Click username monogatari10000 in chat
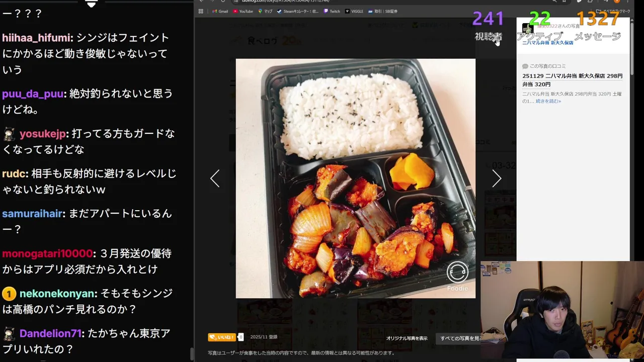644x362 pixels. tap(47, 253)
